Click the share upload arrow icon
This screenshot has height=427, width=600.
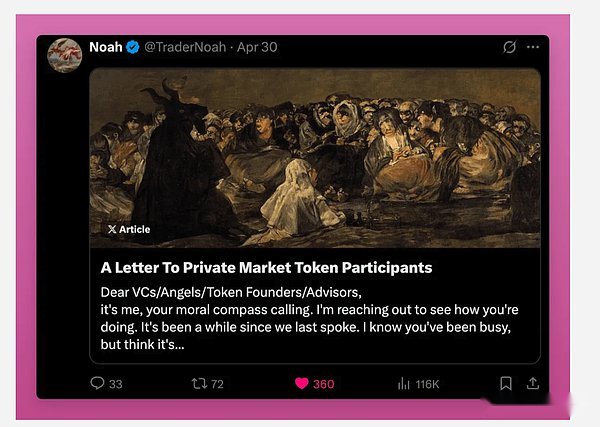(533, 383)
